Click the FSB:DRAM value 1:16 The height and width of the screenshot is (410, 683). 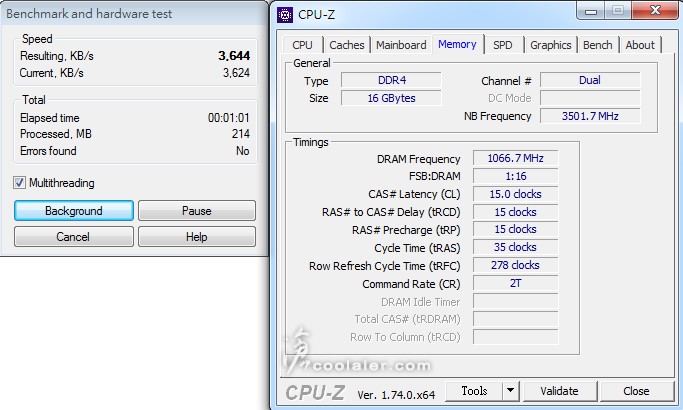[x=515, y=176]
